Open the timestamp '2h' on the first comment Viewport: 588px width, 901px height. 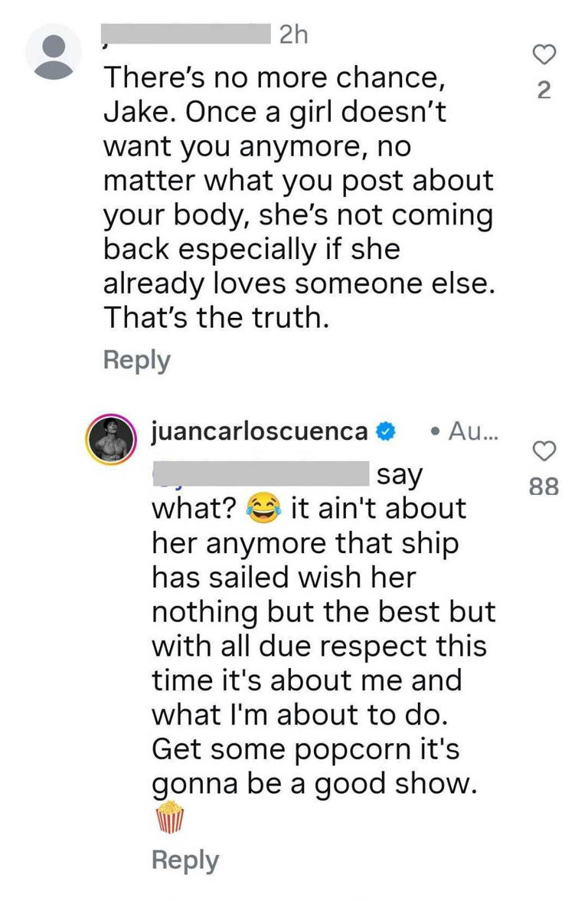pos(289,34)
